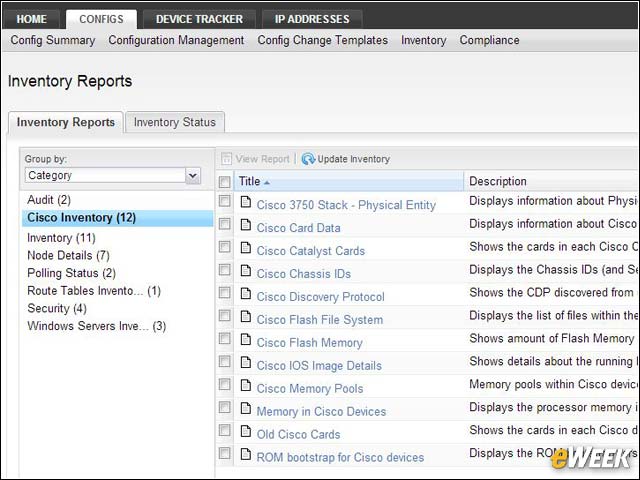The width and height of the screenshot is (640, 480).
Task: Switch to IP ADDRESSES tab
Action: (x=312, y=19)
